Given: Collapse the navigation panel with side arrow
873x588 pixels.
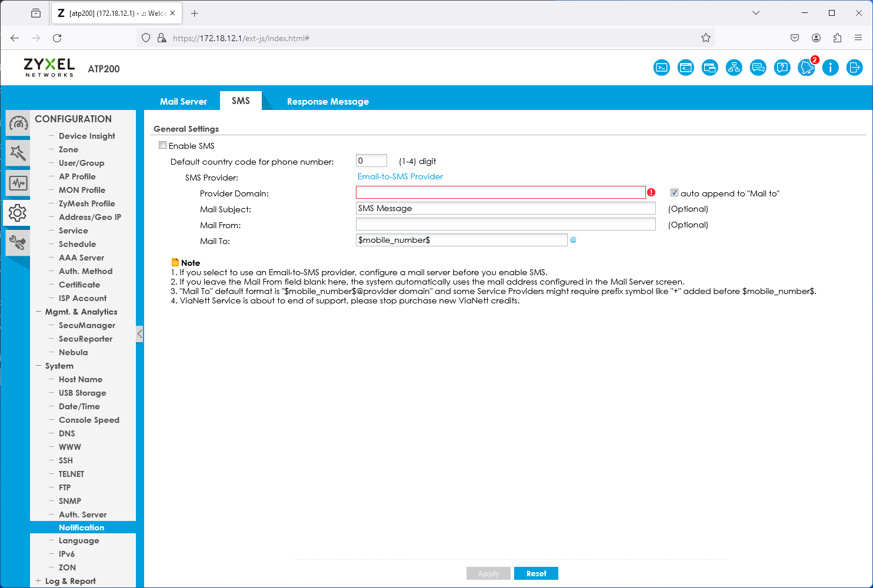Looking at the screenshot, I should click(x=140, y=334).
